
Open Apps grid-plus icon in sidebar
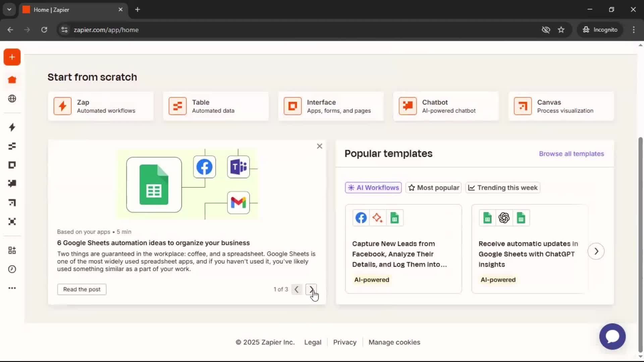click(x=12, y=250)
